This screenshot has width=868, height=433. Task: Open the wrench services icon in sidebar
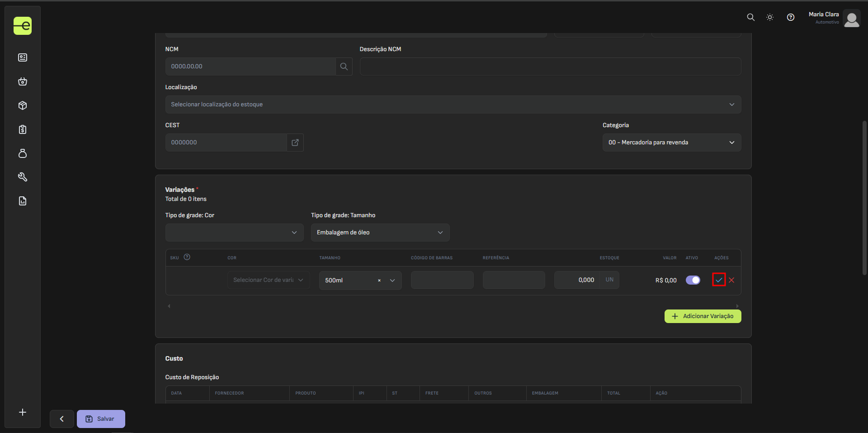[23, 177]
